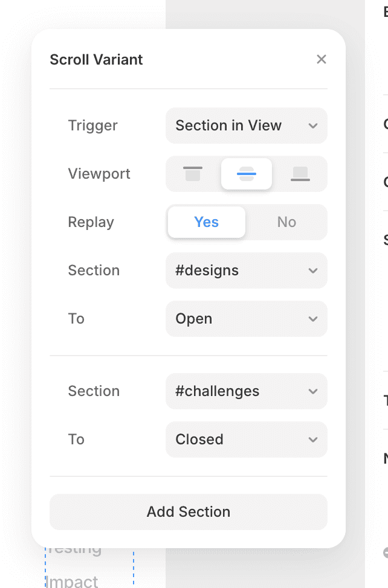Viewport: 388px width, 588px height.
Task: Click the Trigger label
Action: pyautogui.click(x=92, y=126)
